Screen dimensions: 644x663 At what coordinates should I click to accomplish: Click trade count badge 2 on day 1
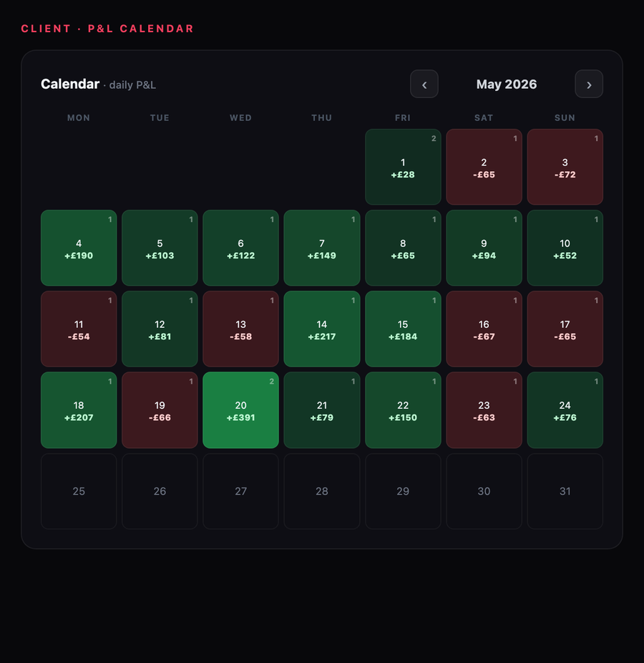click(x=434, y=138)
